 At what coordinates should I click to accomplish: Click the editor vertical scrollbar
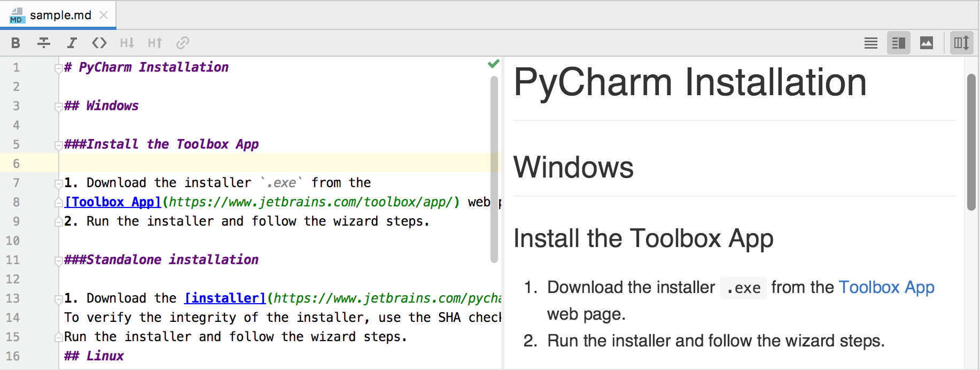coord(494,169)
